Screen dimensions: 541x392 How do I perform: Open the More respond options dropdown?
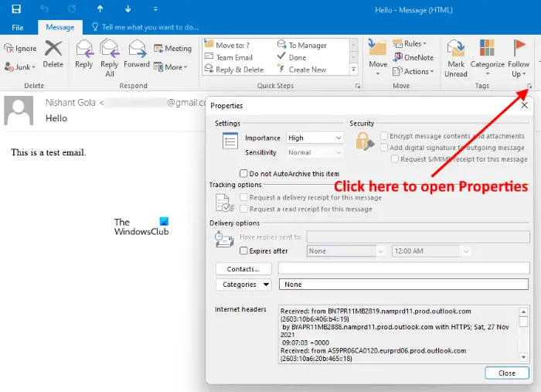171,67
